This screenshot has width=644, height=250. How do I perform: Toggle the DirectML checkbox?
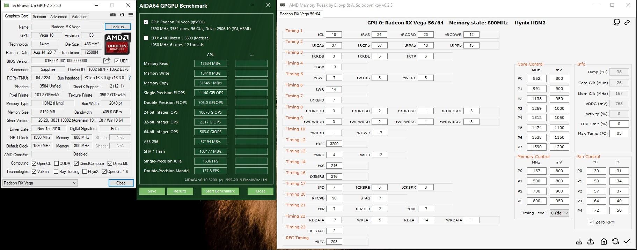pos(110,164)
